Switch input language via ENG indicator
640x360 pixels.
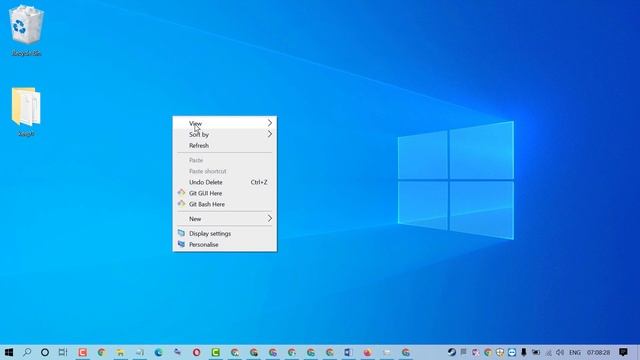pos(575,352)
